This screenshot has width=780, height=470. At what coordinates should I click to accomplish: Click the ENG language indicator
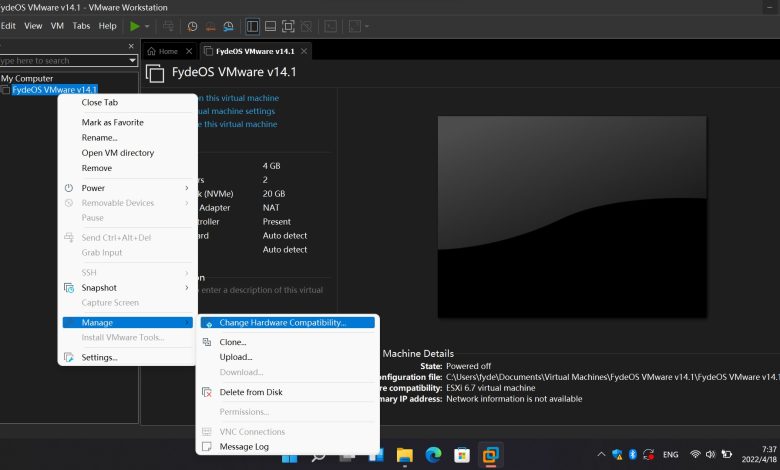[671, 455]
